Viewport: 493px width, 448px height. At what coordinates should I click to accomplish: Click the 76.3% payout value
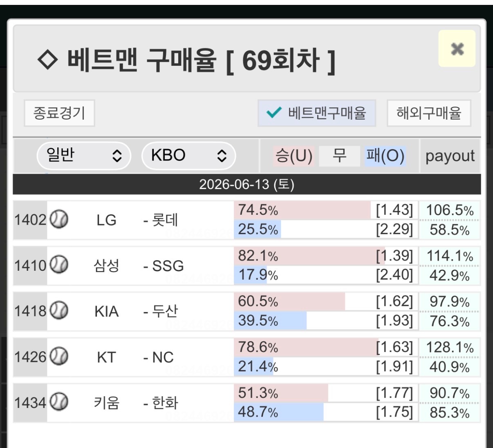(450, 321)
